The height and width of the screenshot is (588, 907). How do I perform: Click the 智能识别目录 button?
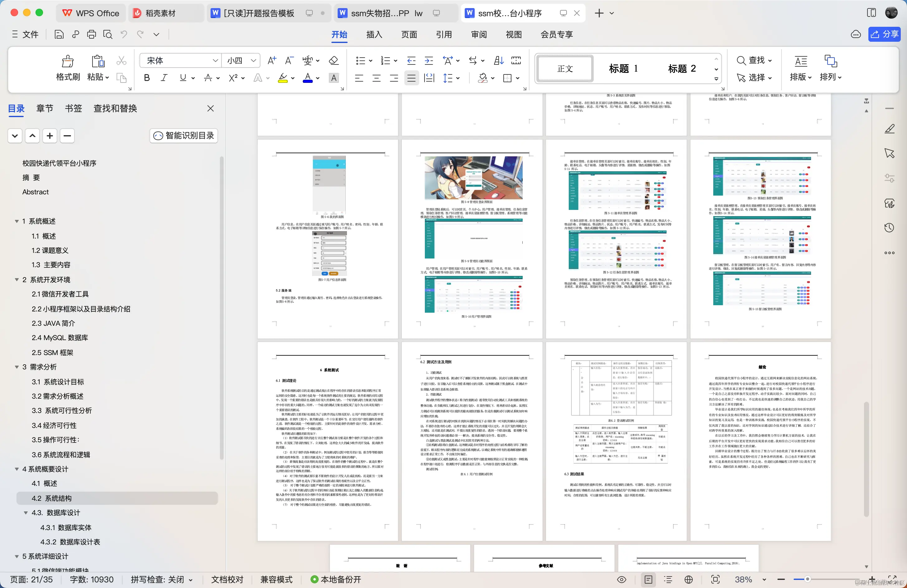click(x=183, y=136)
